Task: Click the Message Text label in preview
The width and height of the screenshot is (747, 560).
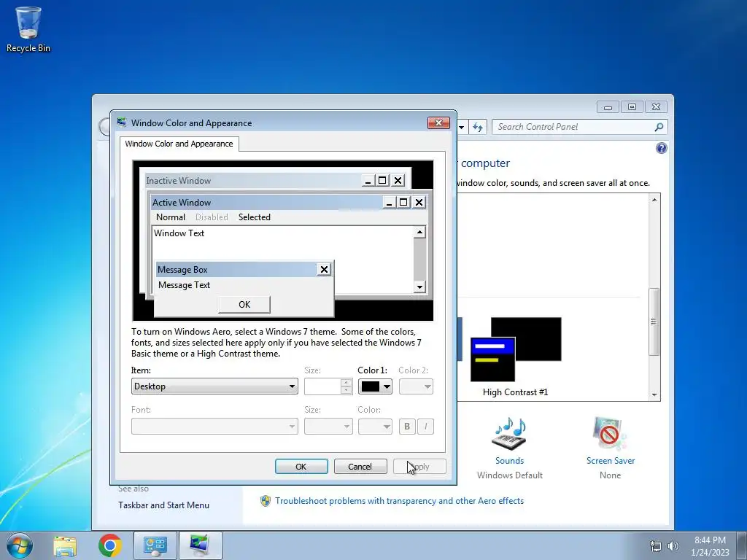Action: (184, 285)
